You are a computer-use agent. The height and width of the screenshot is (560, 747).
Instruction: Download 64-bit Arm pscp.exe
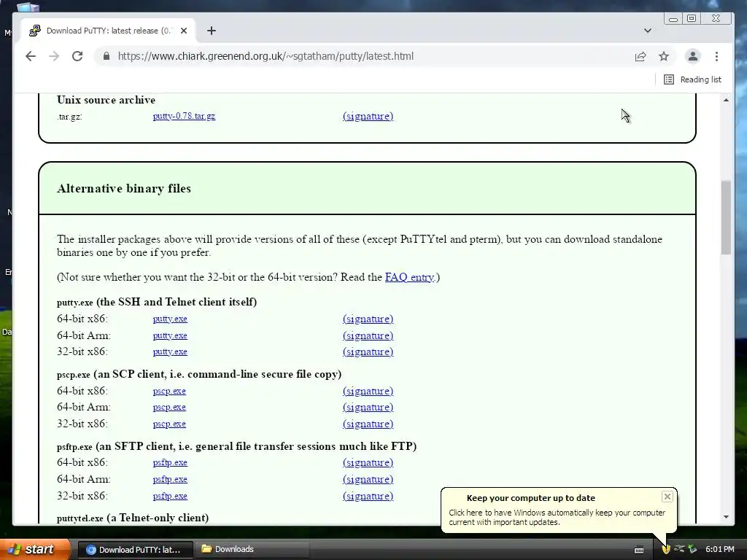(x=169, y=407)
